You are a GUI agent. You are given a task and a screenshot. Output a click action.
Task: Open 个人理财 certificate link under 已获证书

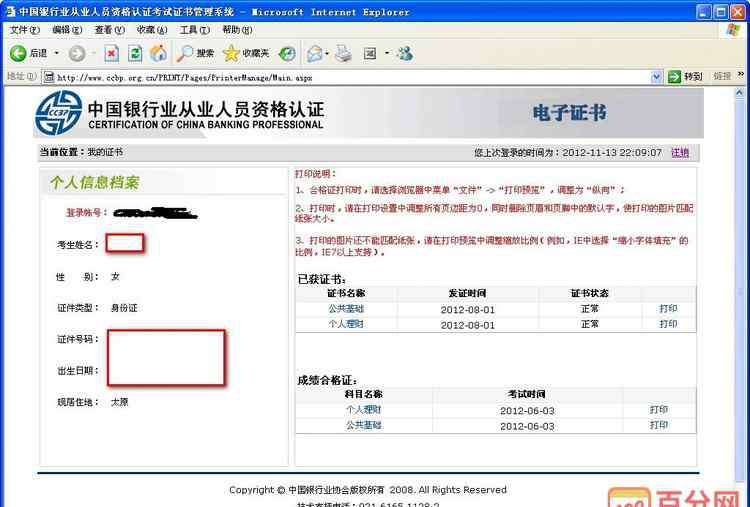[x=346, y=324]
